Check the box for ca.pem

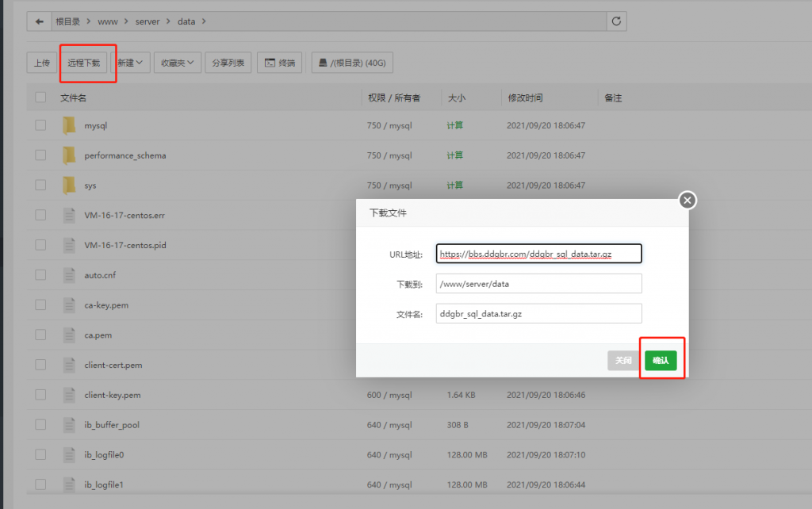[40, 335]
